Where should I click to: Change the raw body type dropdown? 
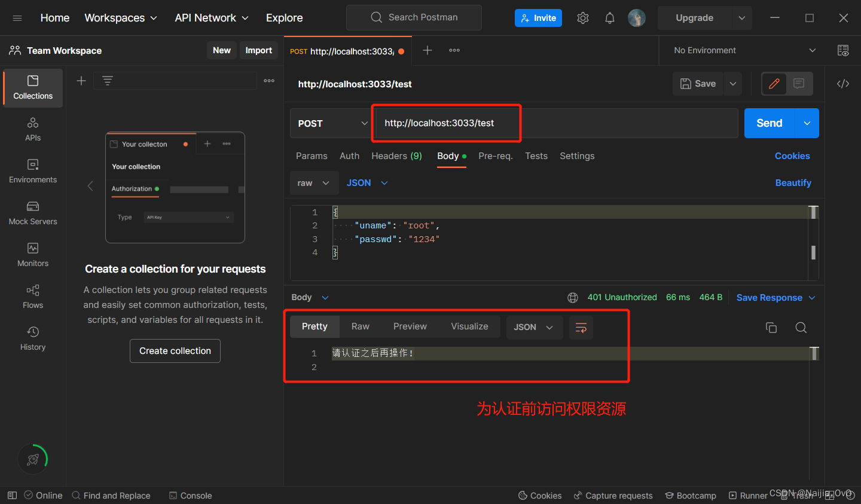[x=315, y=183]
